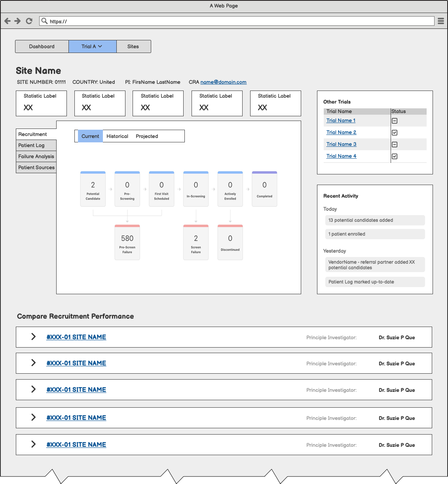Screen dimensions: 448x484
Task: Open fourth #XXX-01 SITE NAME link
Action: [x=76, y=418]
